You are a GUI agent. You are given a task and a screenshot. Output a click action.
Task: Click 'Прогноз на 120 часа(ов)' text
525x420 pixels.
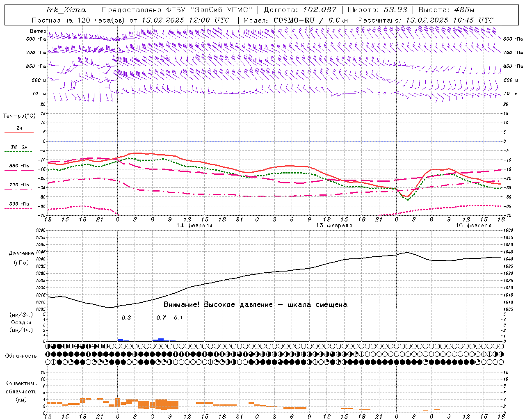(79, 20)
